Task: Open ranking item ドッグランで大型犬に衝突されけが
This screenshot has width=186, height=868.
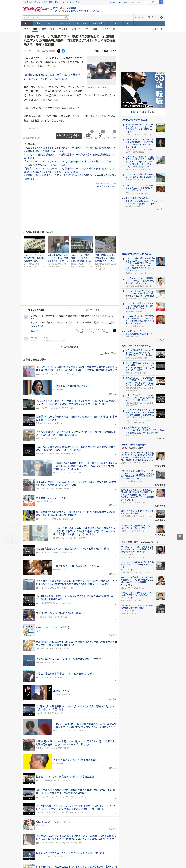Action: coord(140,176)
